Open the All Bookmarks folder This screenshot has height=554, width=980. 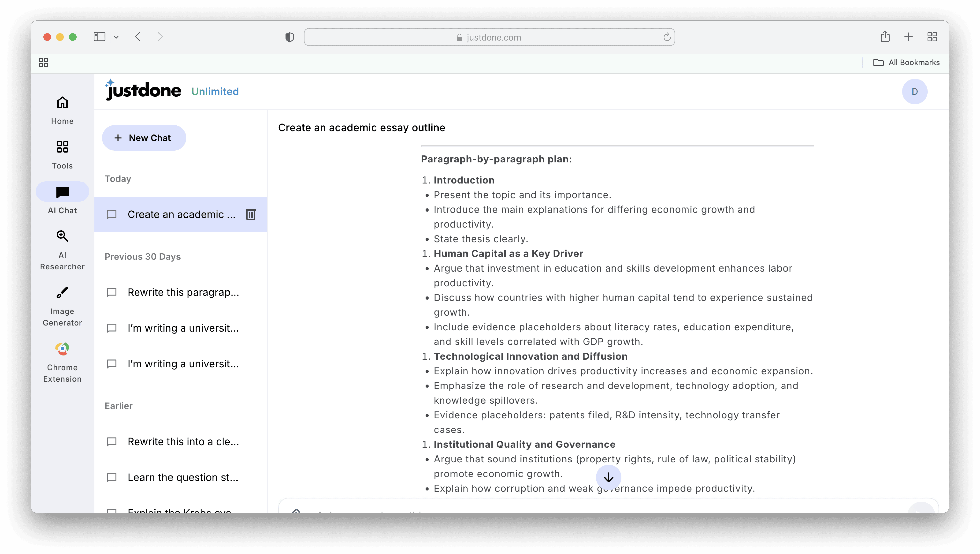point(907,62)
